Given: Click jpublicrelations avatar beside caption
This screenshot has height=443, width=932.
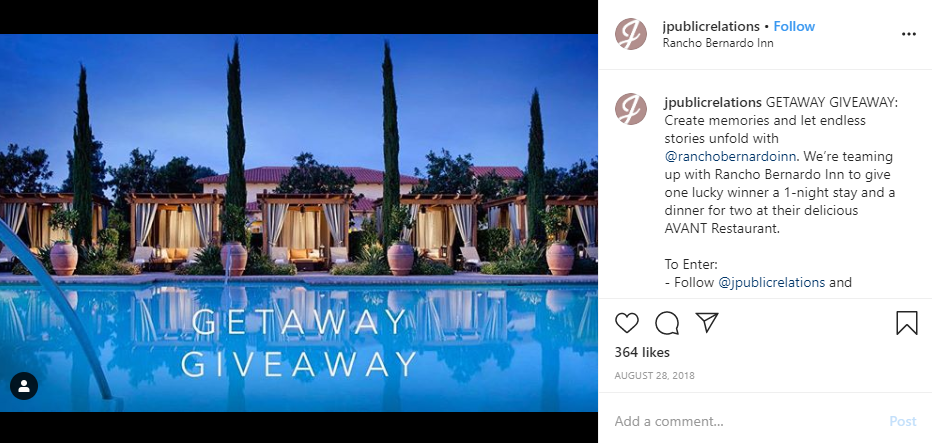Looking at the screenshot, I should 631,109.
